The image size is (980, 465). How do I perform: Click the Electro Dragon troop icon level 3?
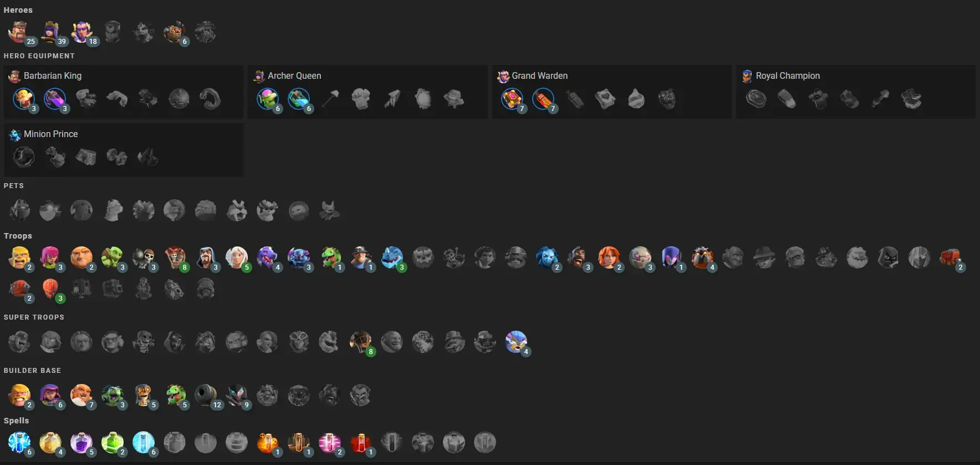pos(392,257)
